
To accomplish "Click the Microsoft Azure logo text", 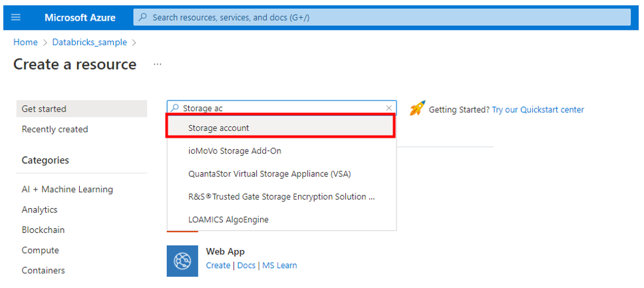I will (x=80, y=18).
